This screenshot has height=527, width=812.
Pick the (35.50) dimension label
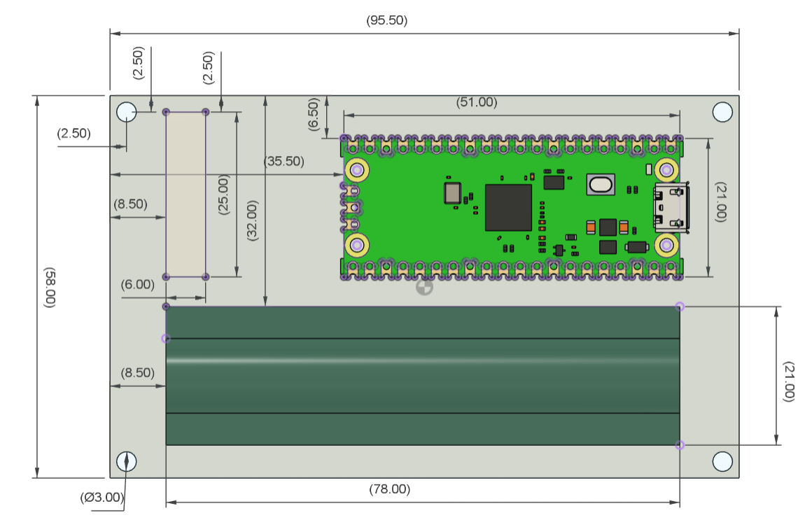283,161
